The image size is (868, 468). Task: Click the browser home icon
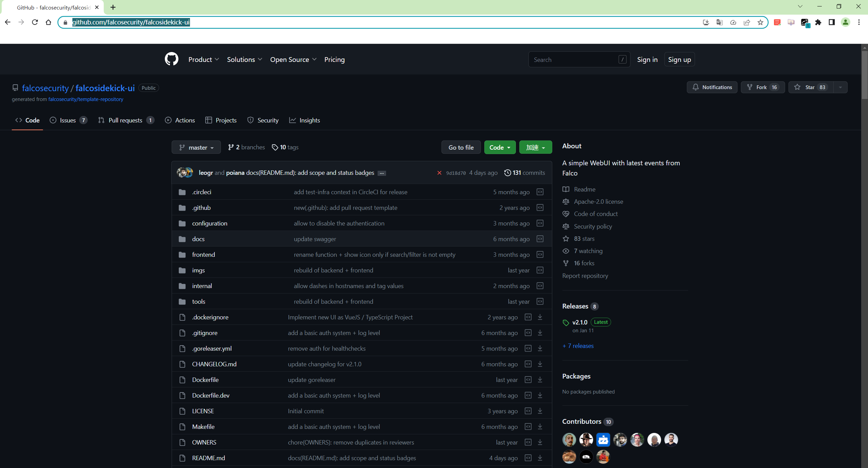point(48,22)
